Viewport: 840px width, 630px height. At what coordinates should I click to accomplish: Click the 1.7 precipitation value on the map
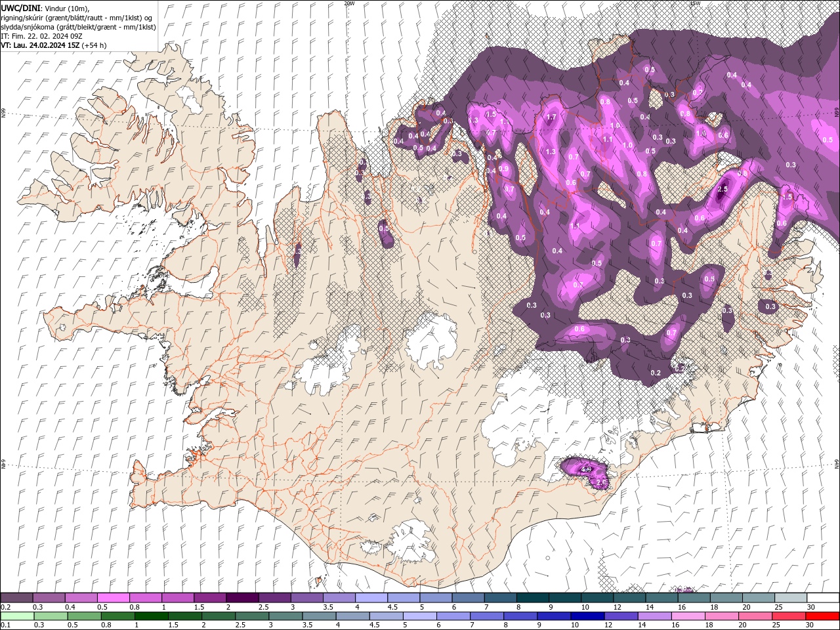point(551,117)
